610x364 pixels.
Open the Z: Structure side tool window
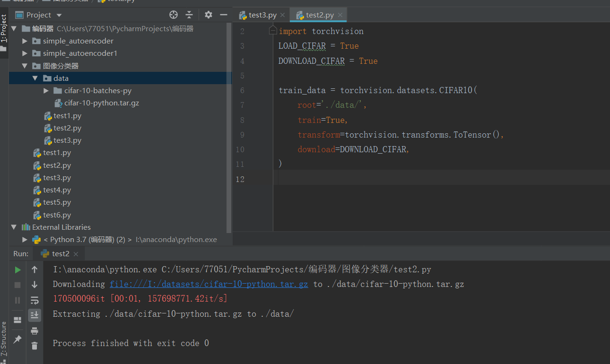[x=4, y=338]
